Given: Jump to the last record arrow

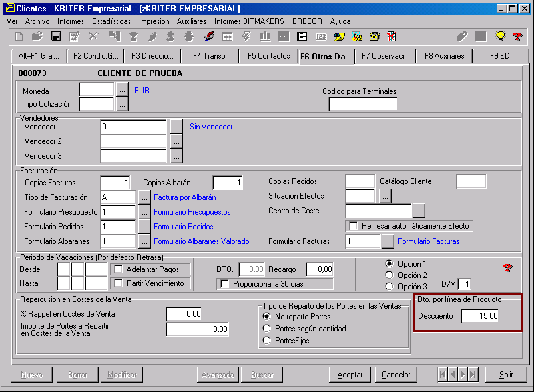Looking at the screenshot, I should click(473, 375).
